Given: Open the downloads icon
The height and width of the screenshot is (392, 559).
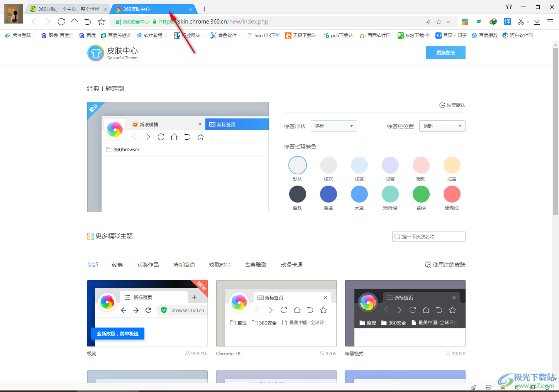Looking at the screenshot, I should 537,22.
